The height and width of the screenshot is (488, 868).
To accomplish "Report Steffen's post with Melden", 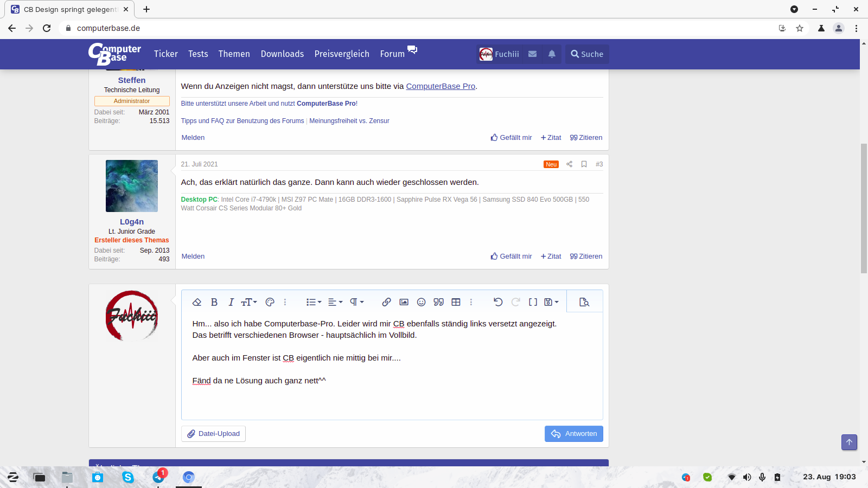I will [x=193, y=138].
